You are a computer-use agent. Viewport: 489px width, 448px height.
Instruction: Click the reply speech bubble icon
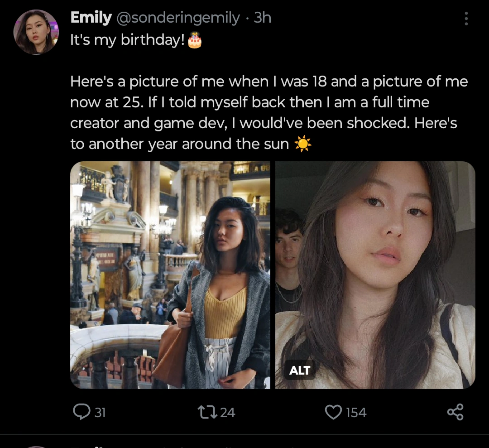[81, 412]
